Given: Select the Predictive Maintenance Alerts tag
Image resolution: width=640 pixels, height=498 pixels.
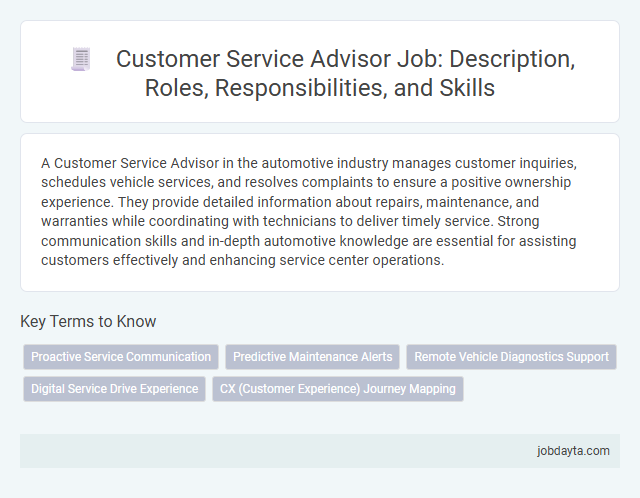Looking at the screenshot, I should point(313,357).
